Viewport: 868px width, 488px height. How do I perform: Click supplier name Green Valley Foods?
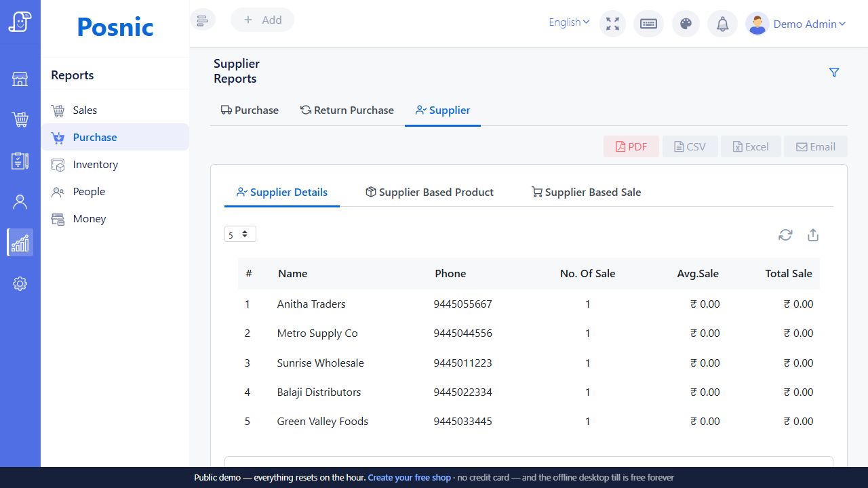[x=323, y=421]
